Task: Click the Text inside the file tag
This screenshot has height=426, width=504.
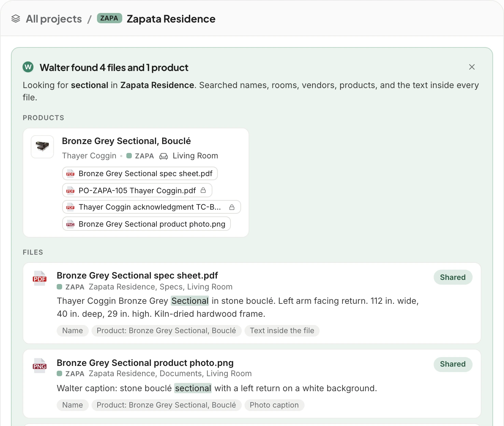Action: [282, 330]
